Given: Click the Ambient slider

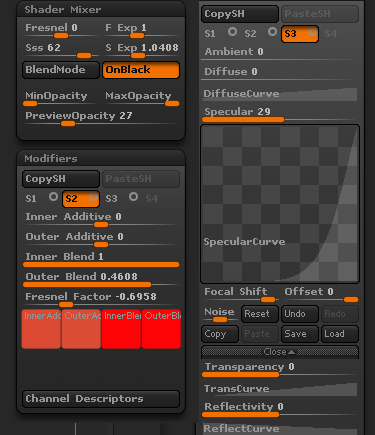Looking at the screenshot, I should [x=280, y=55].
